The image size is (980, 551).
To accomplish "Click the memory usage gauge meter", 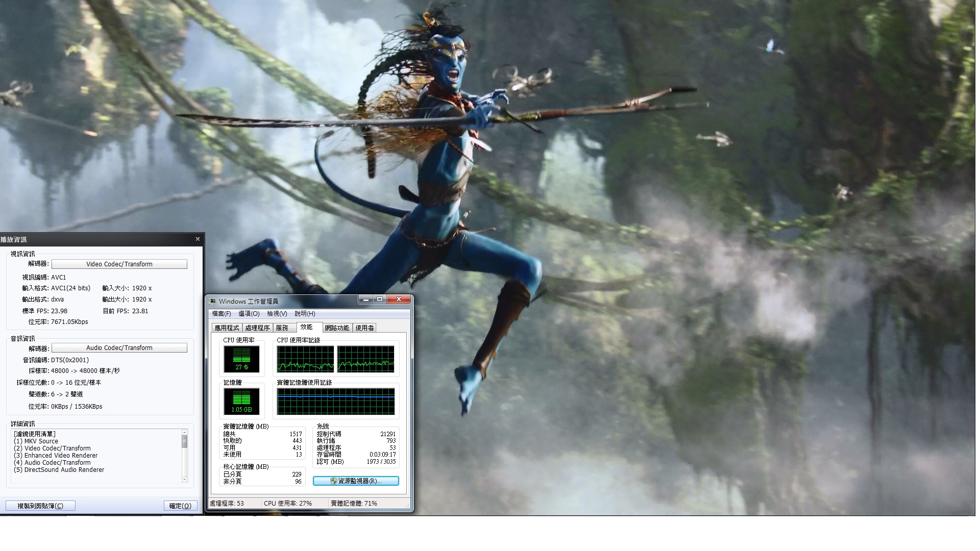I will (241, 401).
